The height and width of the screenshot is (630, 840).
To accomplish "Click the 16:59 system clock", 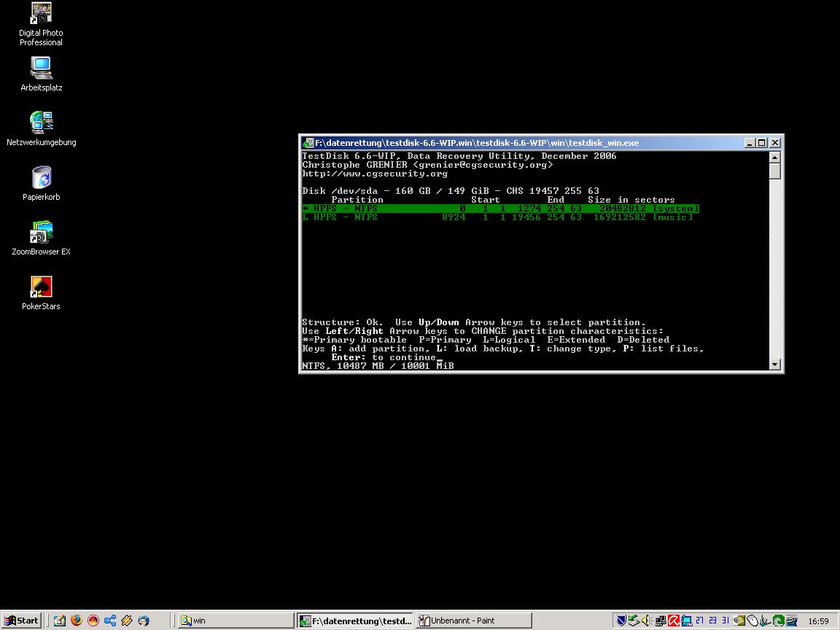I will (x=818, y=621).
